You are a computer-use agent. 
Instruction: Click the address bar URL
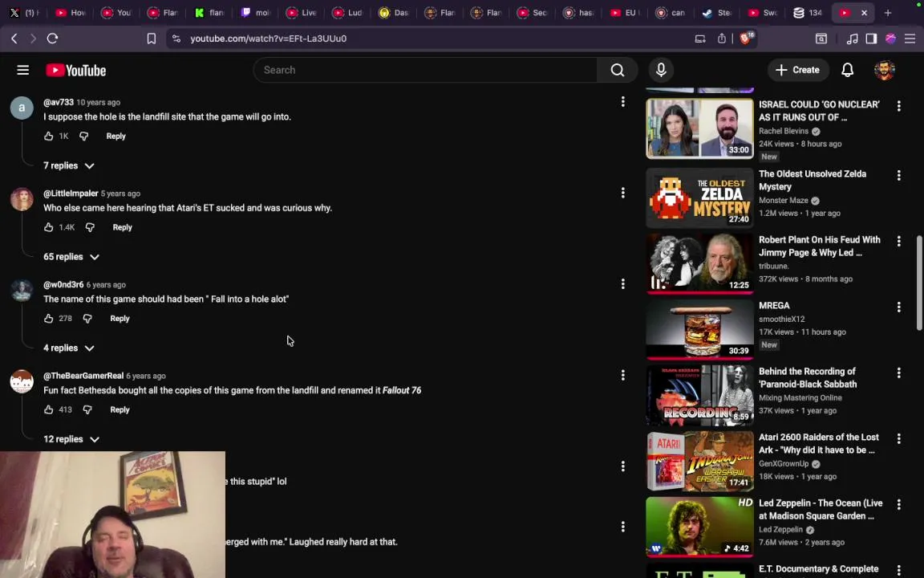(x=268, y=39)
